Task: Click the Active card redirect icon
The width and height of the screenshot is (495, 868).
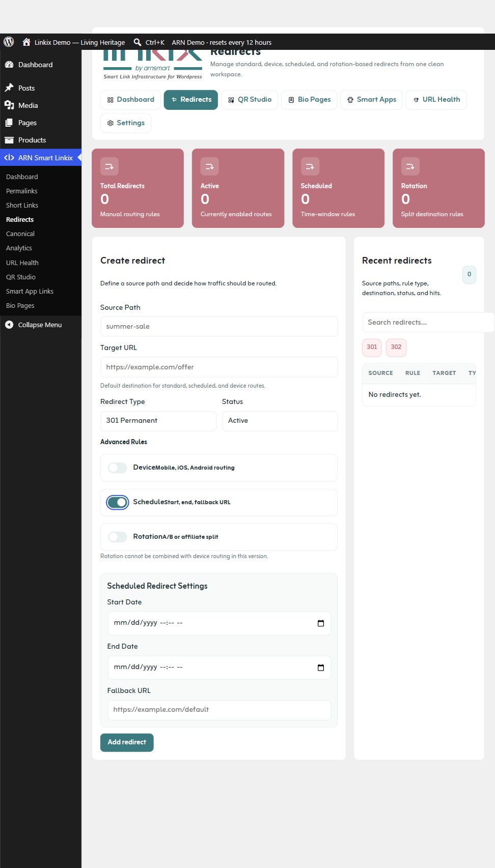Action: [209, 166]
